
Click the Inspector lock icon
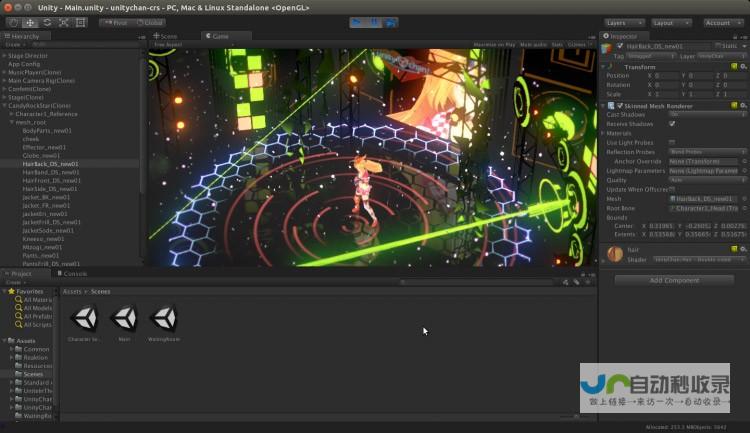tap(735, 36)
